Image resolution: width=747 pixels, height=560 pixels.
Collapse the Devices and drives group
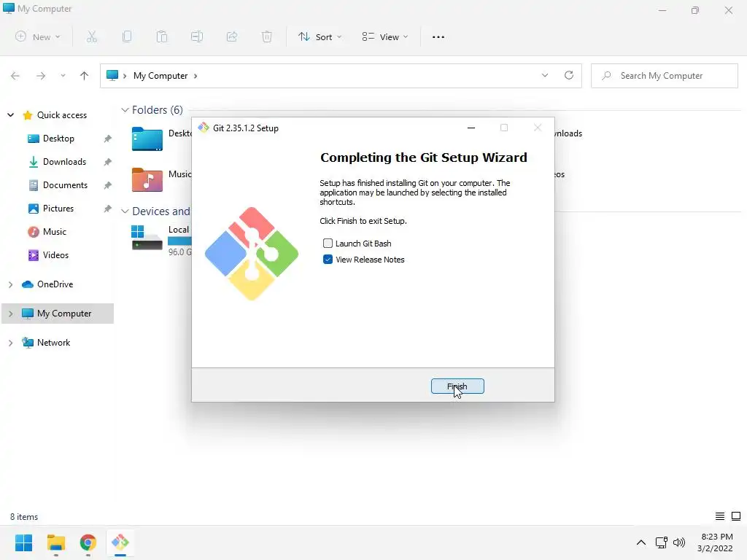125,211
